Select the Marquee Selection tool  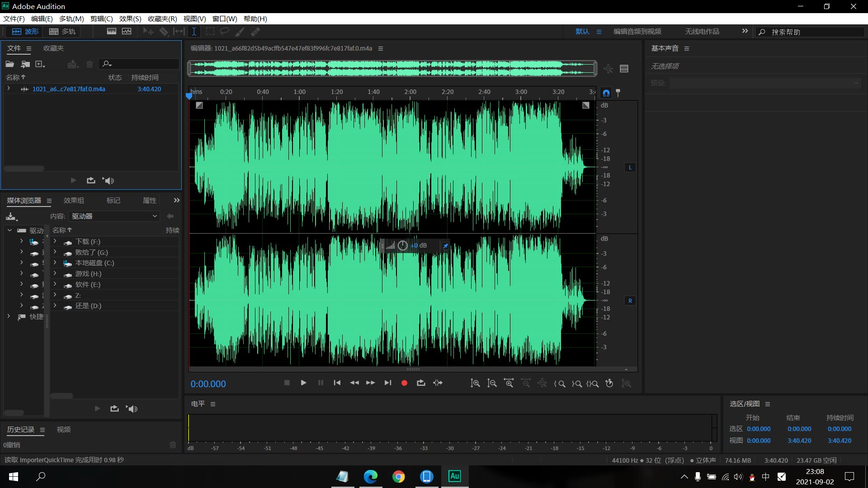coord(210,31)
